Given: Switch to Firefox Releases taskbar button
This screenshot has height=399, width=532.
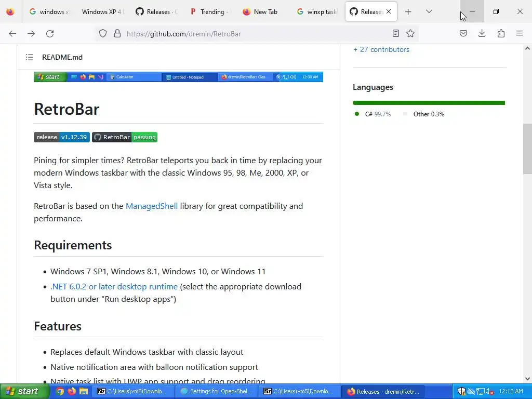Looking at the screenshot, I should coord(383,392).
